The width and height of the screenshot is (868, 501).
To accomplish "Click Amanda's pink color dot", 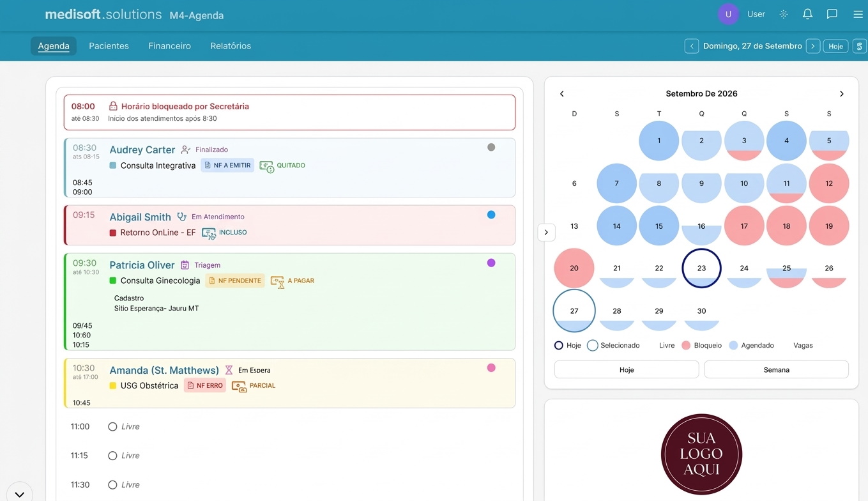I will (x=491, y=367).
